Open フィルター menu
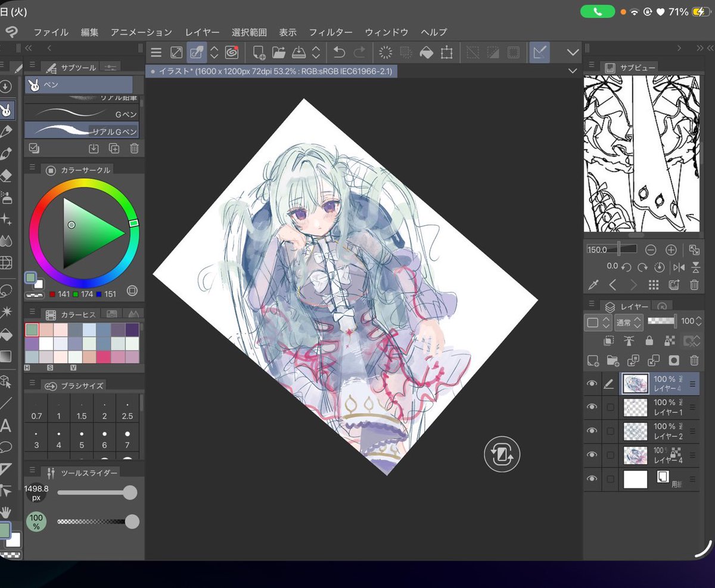The image size is (715, 588). pyautogui.click(x=330, y=32)
